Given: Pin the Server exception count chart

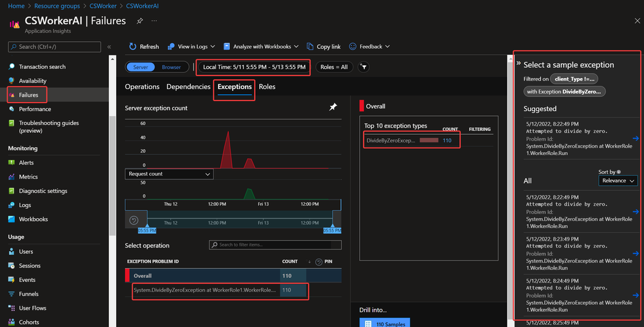Looking at the screenshot, I should (333, 107).
